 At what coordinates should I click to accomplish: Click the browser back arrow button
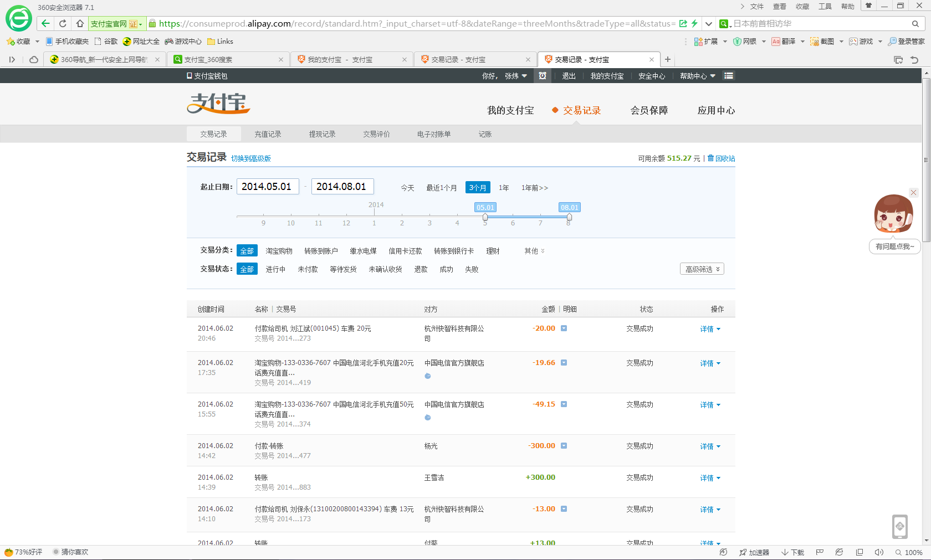tap(45, 23)
